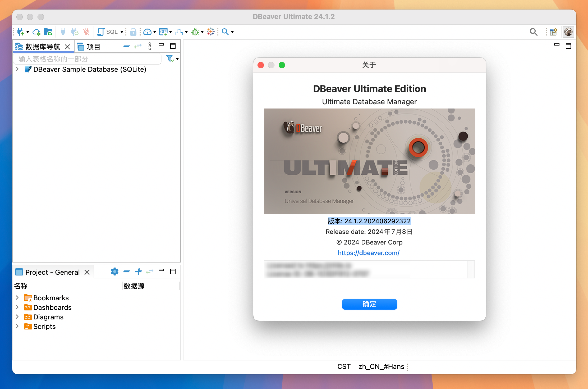Toggle link with editor in project panel
The width and height of the screenshot is (588, 389).
150,272
